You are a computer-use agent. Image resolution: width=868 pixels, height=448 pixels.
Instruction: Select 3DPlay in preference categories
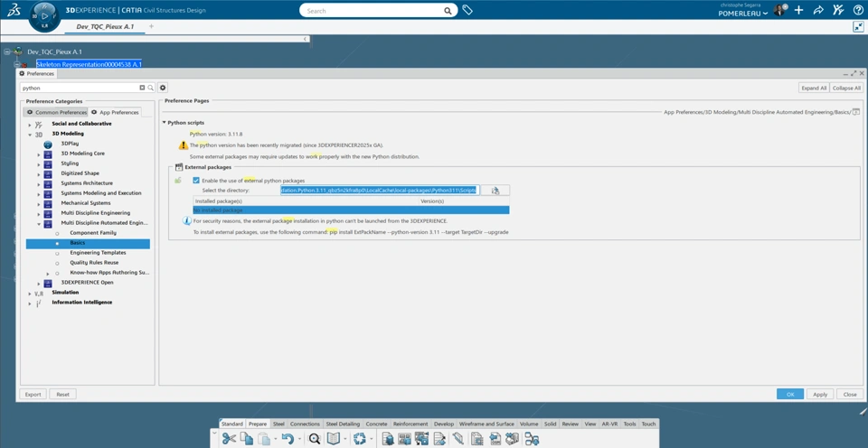click(70, 144)
